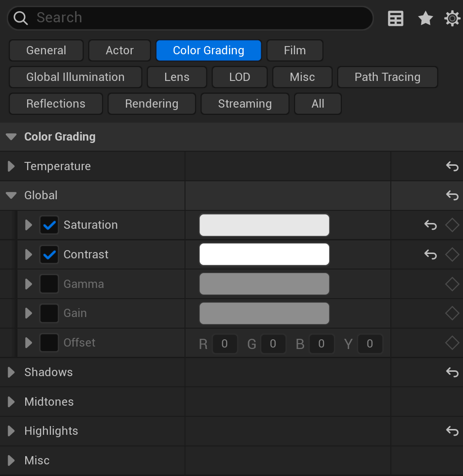The width and height of the screenshot is (463, 476).
Task: Reset Global to default arrow
Action: (x=452, y=195)
